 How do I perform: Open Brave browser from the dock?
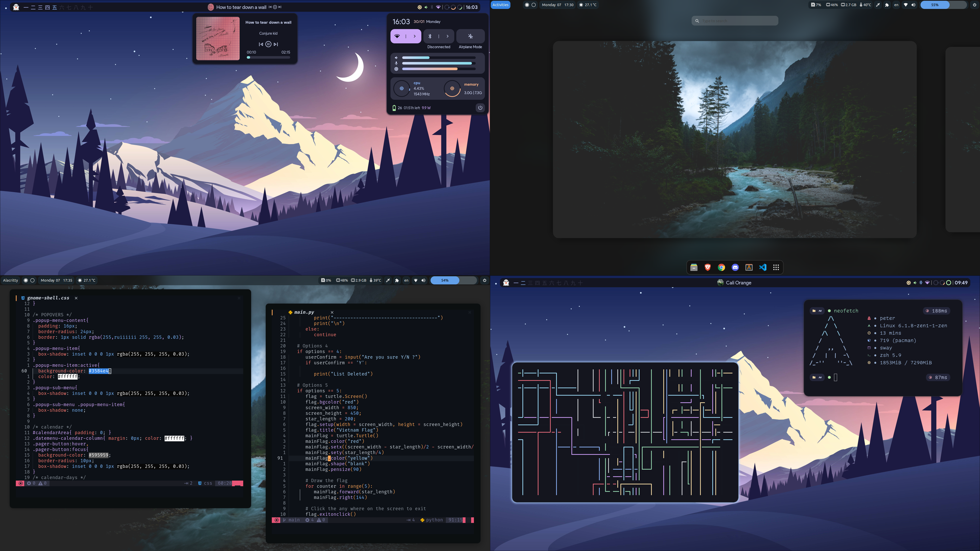(x=708, y=267)
